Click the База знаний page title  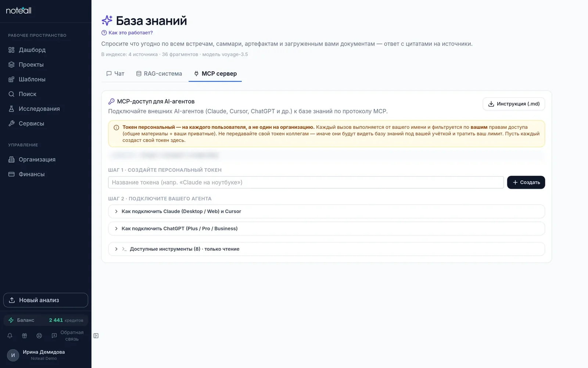(x=151, y=21)
